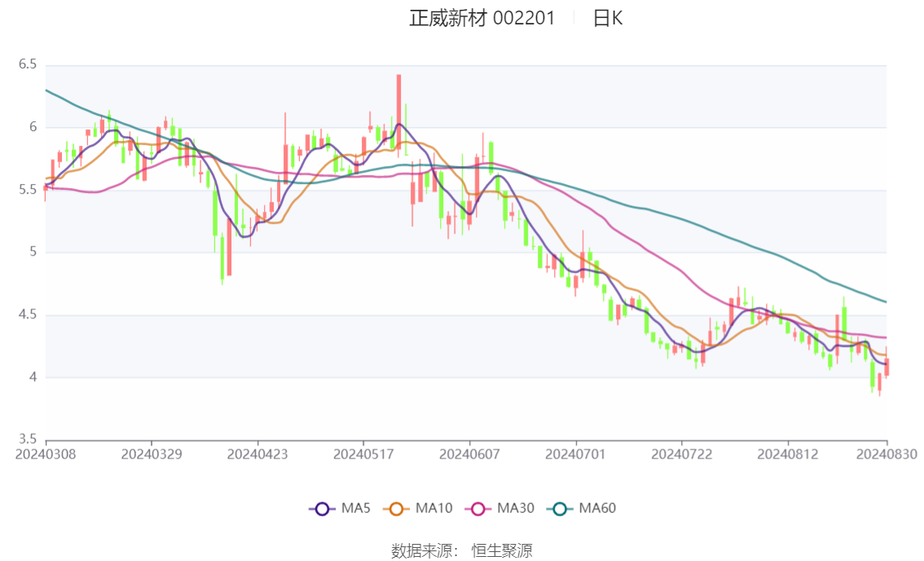Click the 3.5 price axis label
This screenshot has width=924, height=561.
[27, 439]
